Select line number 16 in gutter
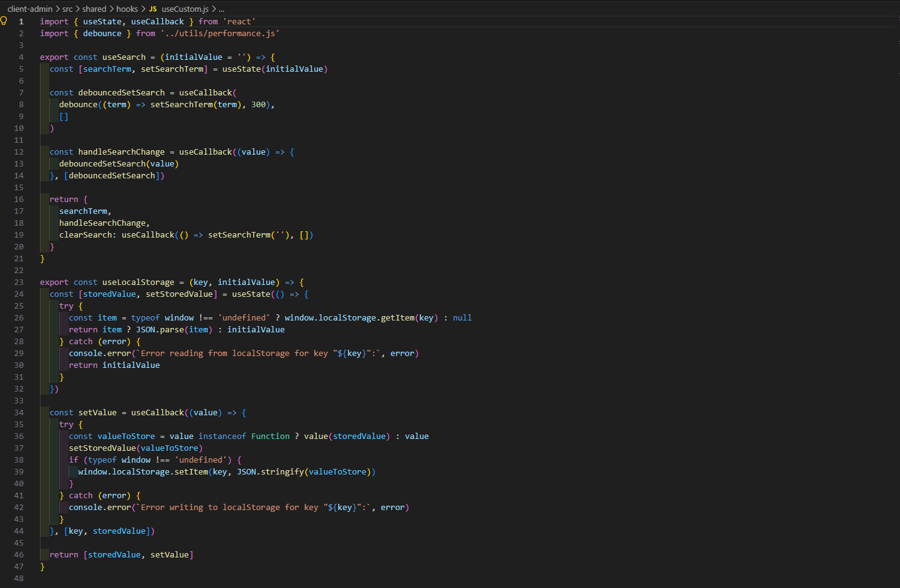900x588 pixels. point(19,199)
